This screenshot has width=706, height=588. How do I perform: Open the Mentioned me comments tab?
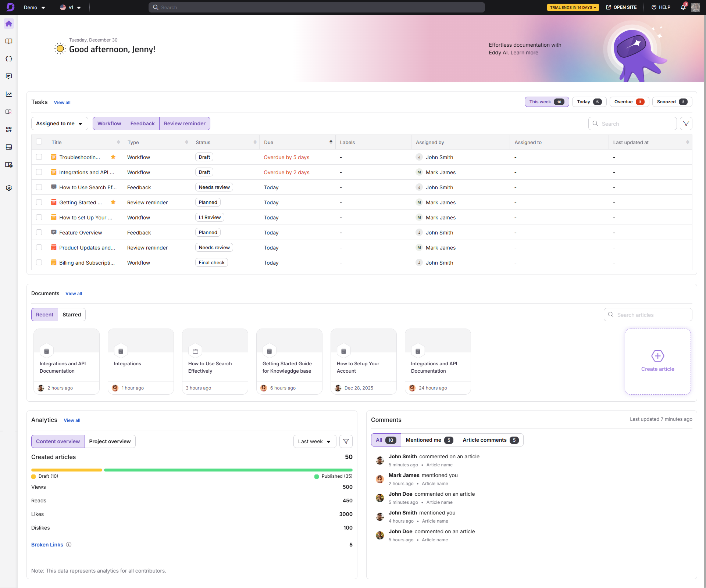(x=429, y=440)
